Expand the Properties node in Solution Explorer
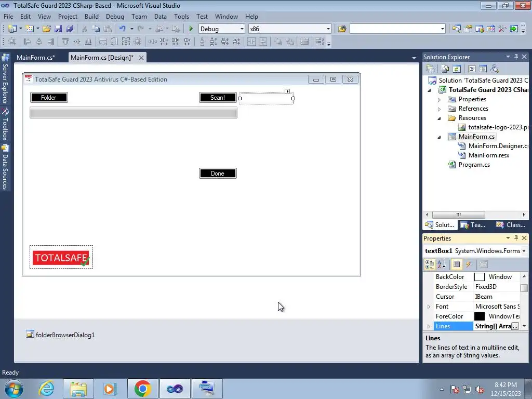Viewport: 532px width, 399px height. click(x=439, y=100)
